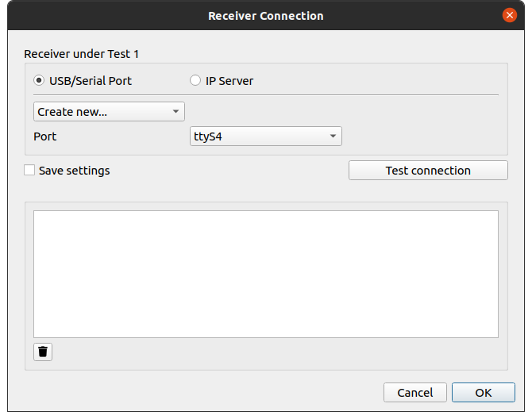This screenshot has height=419, width=532.
Task: Click inside the empty connection log area
Action: click(265, 274)
